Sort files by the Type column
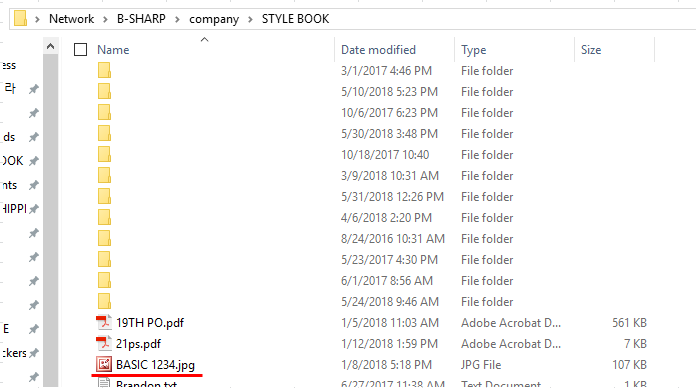 (x=474, y=50)
